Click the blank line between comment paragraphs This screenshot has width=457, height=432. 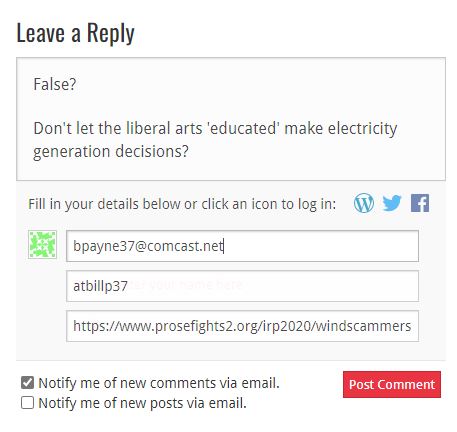click(x=231, y=106)
